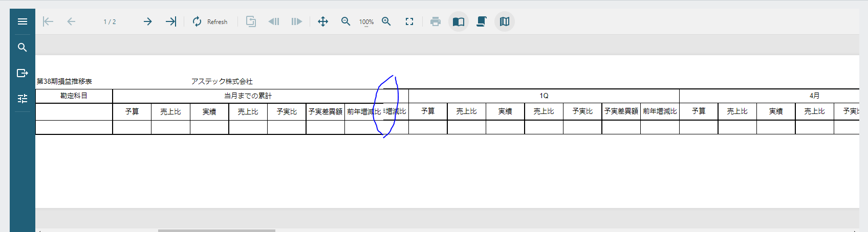Viewport: 868px width, 232px height.
Task: Click 前年増減比 under the 1Q group
Action: [x=660, y=111]
